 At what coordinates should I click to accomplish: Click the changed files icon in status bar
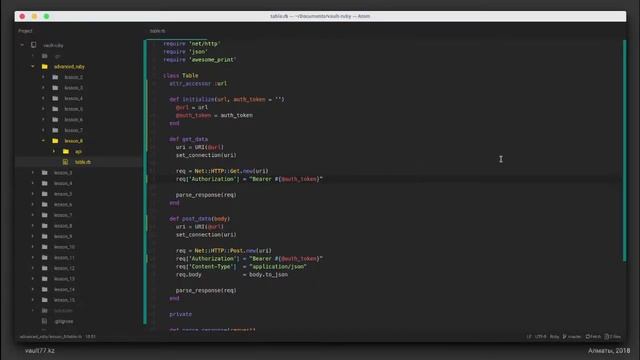pos(607,337)
